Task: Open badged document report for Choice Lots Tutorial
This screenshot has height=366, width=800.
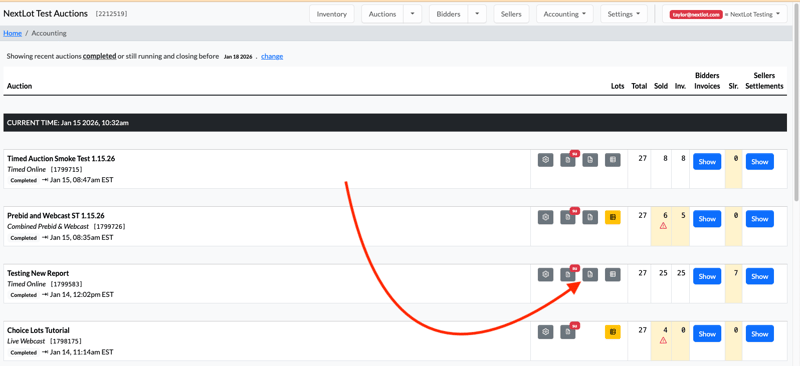Action: (x=568, y=332)
